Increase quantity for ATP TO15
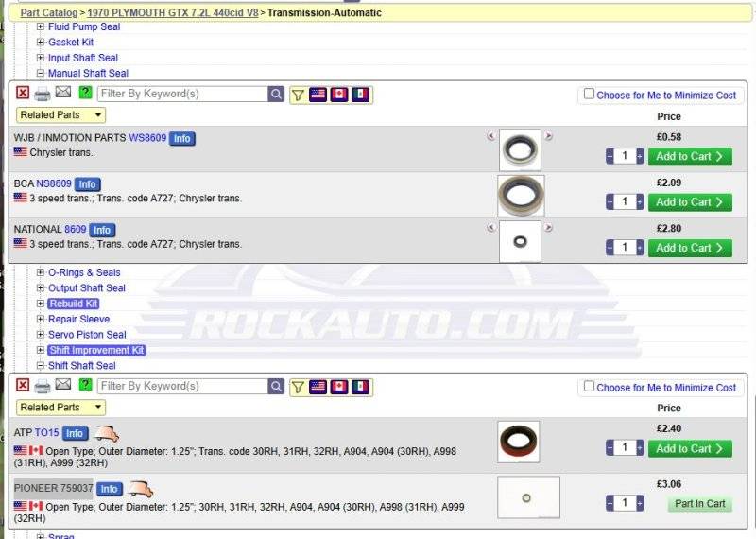Viewport: 756px width, 539px height. 640,448
